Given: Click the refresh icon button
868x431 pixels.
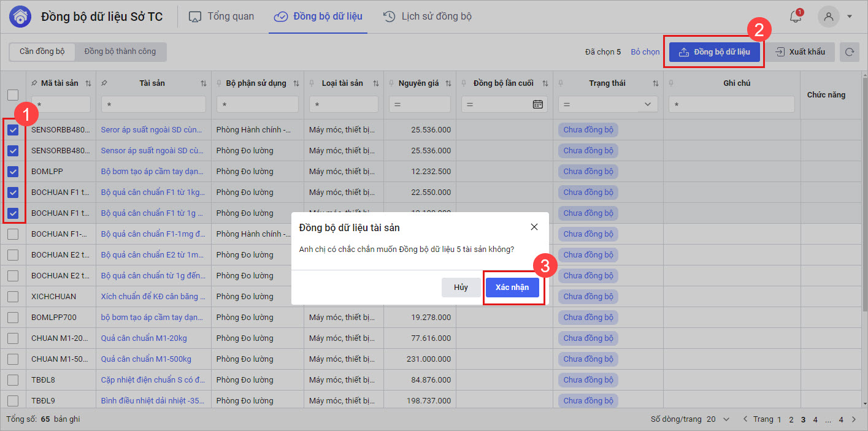Looking at the screenshot, I should pos(850,52).
